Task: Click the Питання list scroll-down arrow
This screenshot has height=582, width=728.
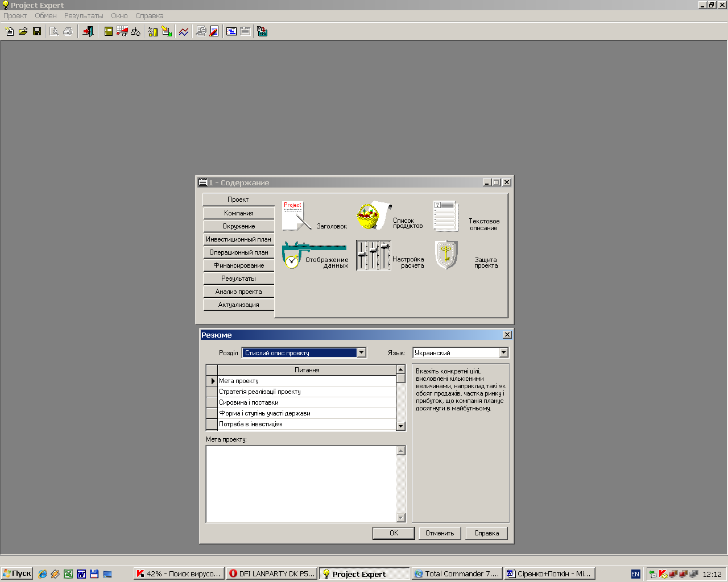Action: point(401,426)
